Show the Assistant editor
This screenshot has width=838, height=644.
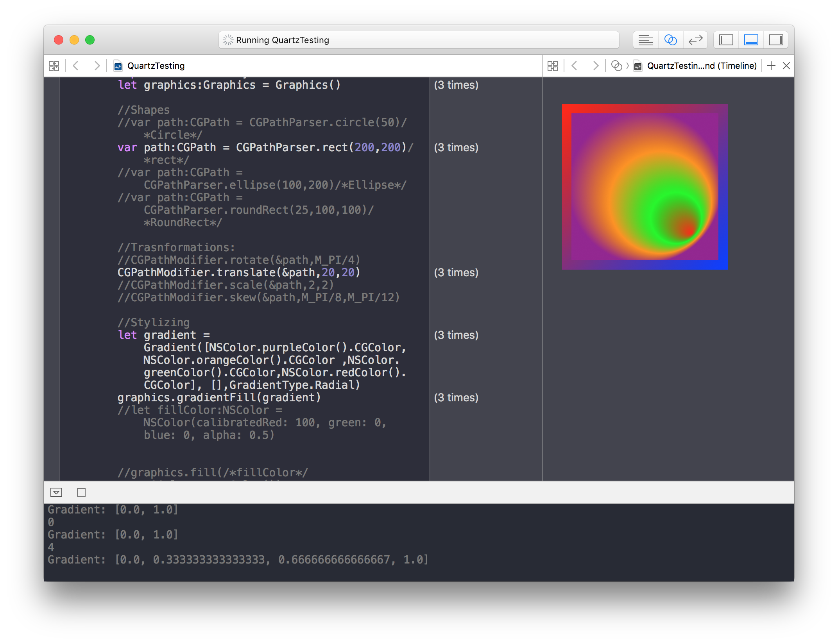[670, 40]
